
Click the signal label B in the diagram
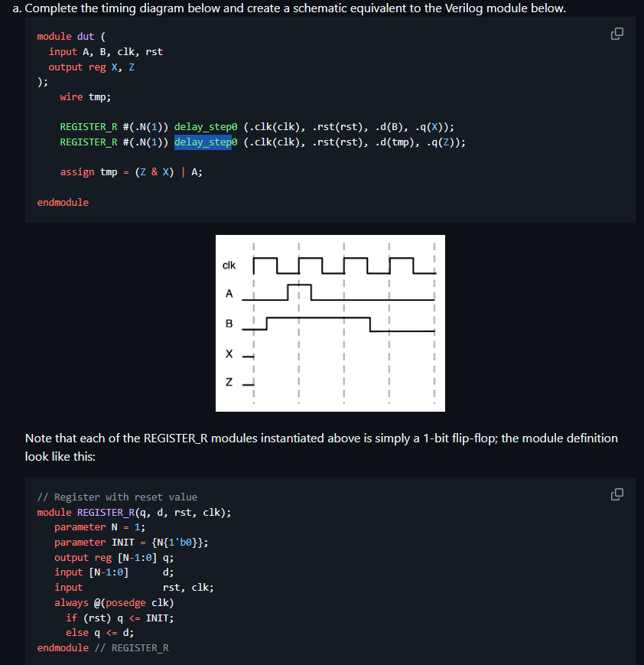coord(230,324)
